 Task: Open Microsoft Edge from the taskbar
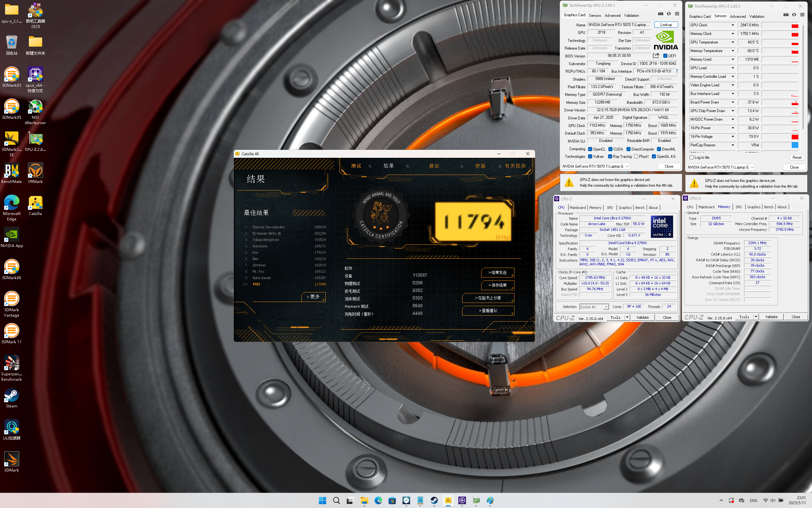(378, 500)
